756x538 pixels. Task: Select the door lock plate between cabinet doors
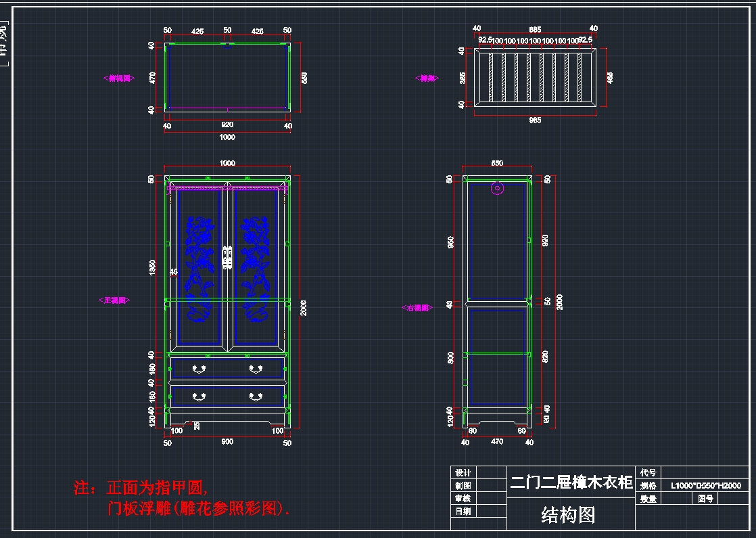coord(227,257)
